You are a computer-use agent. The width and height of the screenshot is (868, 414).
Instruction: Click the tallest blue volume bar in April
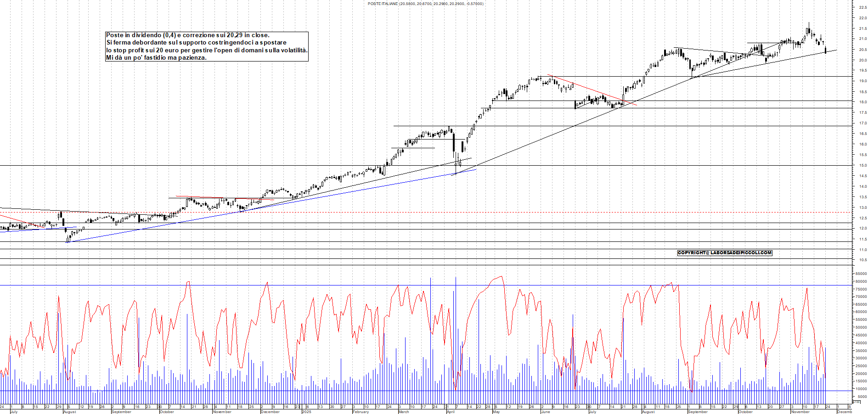[456, 321]
